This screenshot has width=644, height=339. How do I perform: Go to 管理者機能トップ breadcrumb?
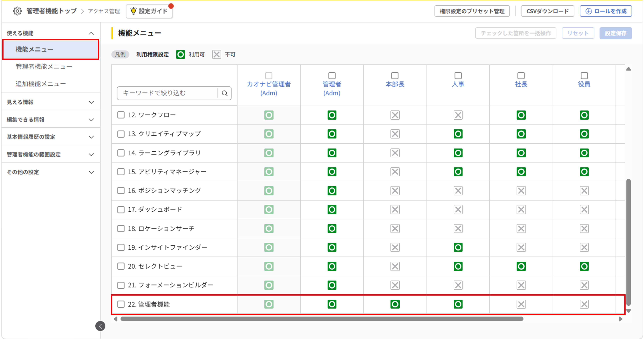pos(52,11)
